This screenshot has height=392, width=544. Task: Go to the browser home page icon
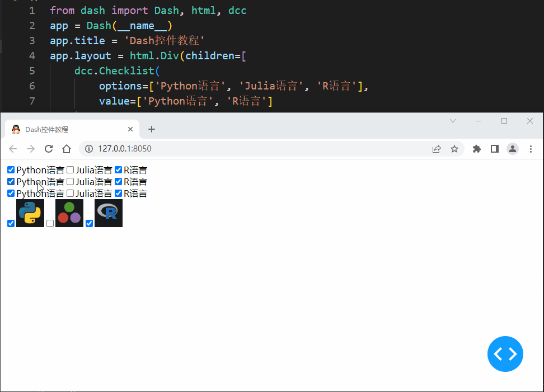(67, 149)
